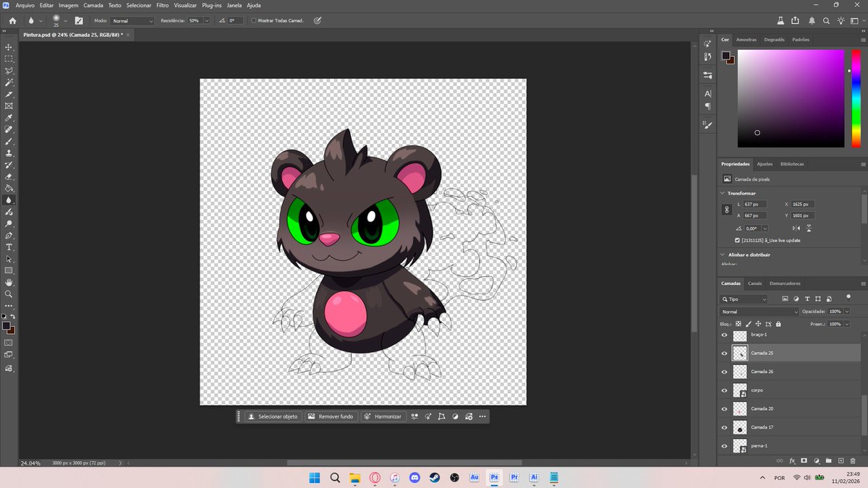Open the Opacidade dropdown arrow
Screen dimensions: 868x488
pos(847,312)
